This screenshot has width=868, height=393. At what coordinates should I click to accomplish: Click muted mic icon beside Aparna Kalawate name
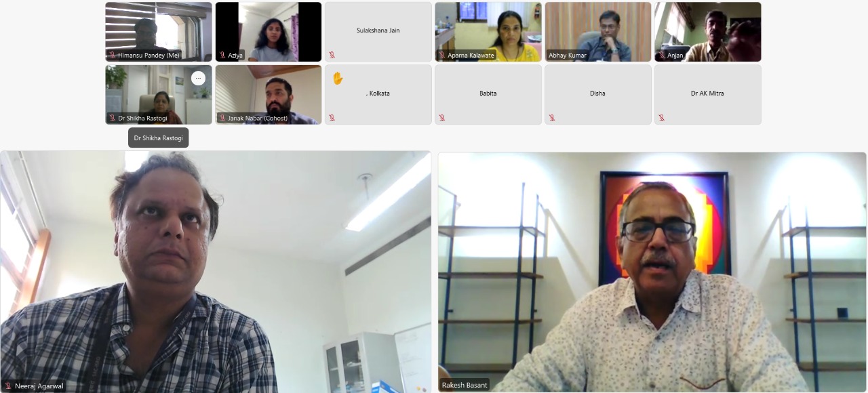[441, 55]
